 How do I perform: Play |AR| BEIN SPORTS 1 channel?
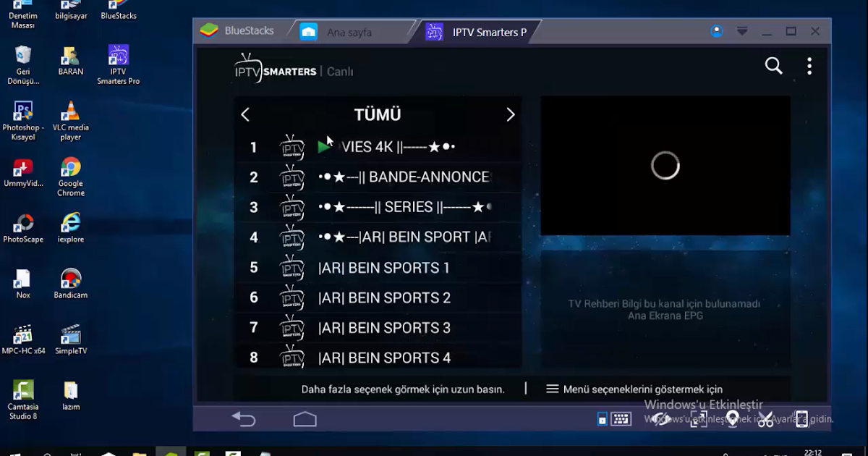[378, 268]
